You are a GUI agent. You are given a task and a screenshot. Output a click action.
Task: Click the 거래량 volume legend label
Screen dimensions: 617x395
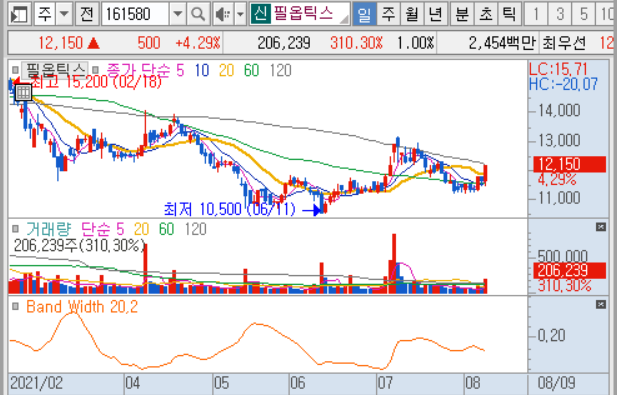tap(49, 229)
